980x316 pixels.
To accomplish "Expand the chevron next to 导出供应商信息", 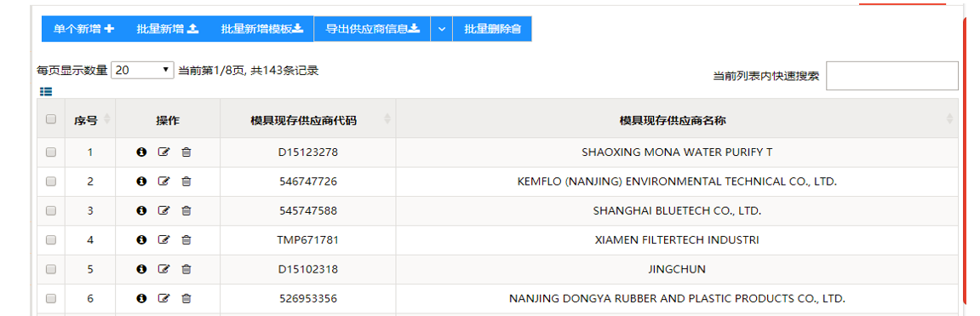I will [x=441, y=29].
